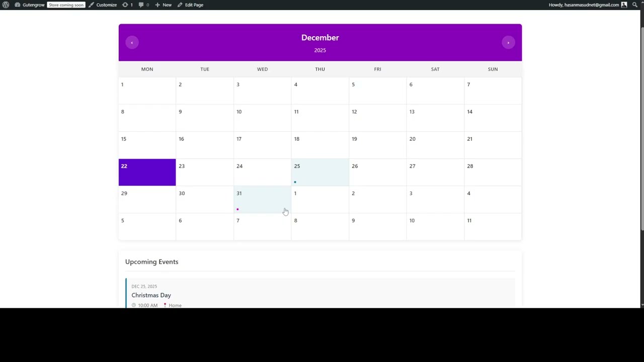
Task: Click the Home location pin icon
Action: [x=165, y=305]
